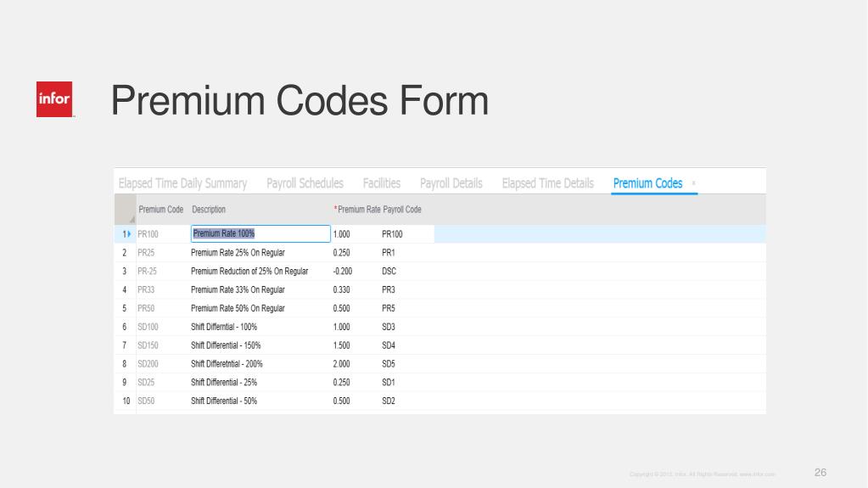Select row 1 current-row indicator arrow

coord(129,234)
